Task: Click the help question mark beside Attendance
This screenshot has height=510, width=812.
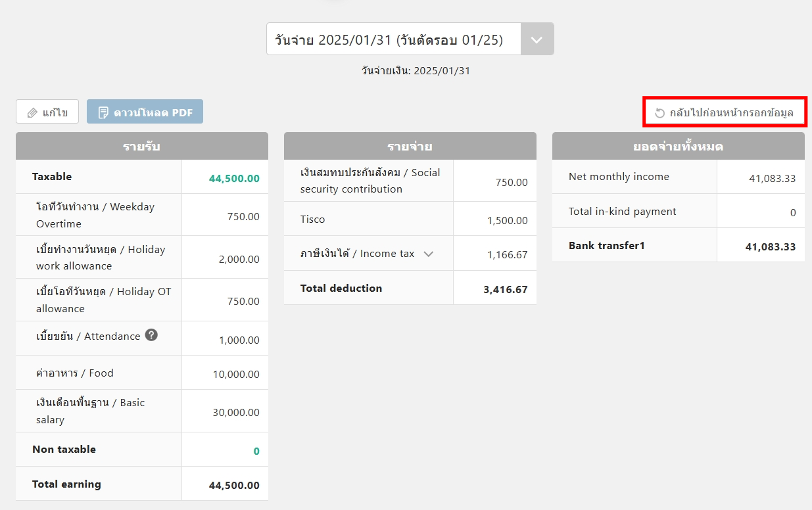Action: pyautogui.click(x=151, y=335)
